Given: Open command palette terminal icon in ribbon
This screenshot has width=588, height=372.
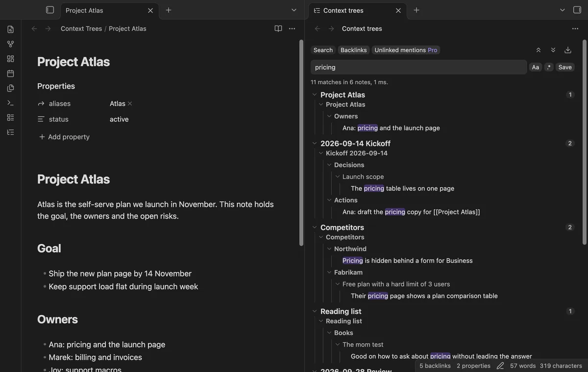Looking at the screenshot, I should 10,103.
